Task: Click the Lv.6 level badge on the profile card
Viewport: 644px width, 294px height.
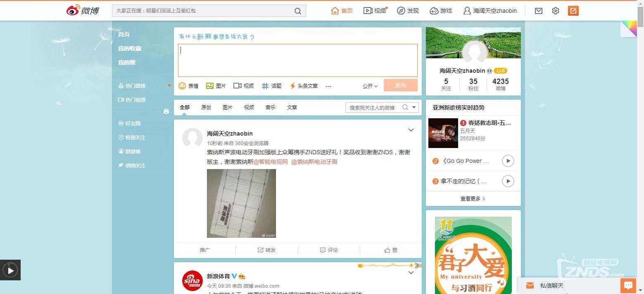Action: (x=500, y=71)
